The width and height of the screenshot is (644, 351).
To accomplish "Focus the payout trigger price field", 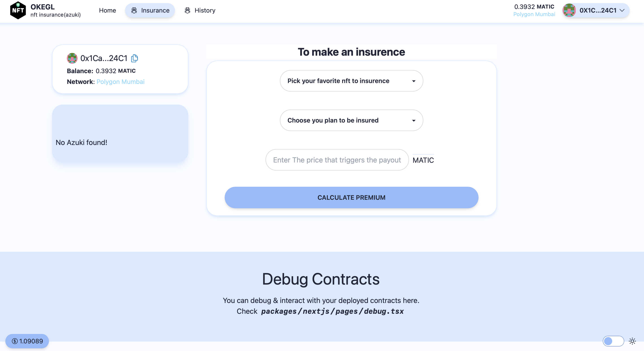I will [x=337, y=160].
